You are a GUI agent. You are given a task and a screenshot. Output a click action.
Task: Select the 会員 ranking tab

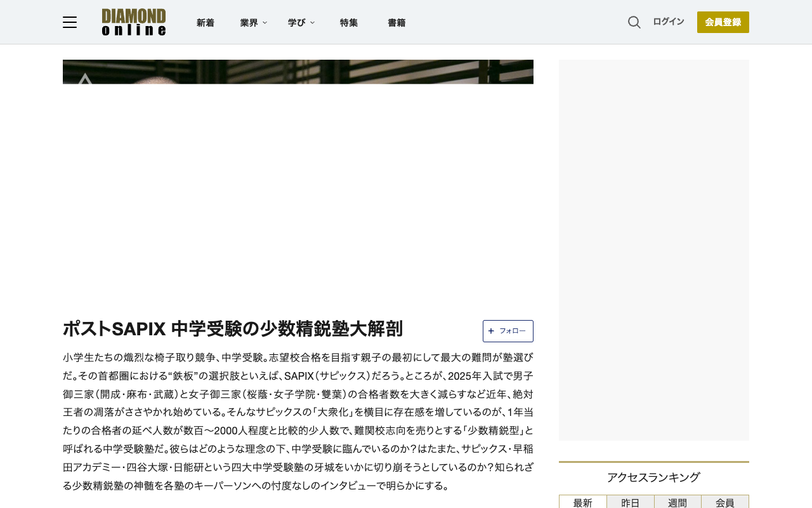pos(725,502)
